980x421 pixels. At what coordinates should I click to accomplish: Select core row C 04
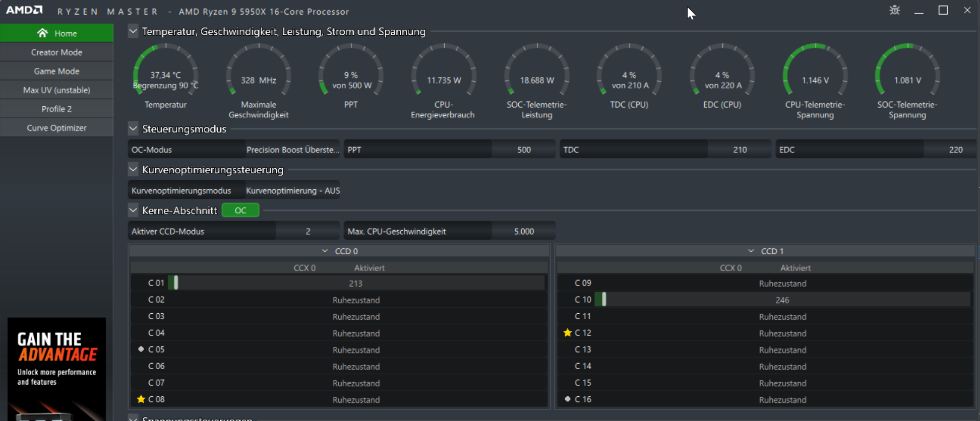pos(339,333)
